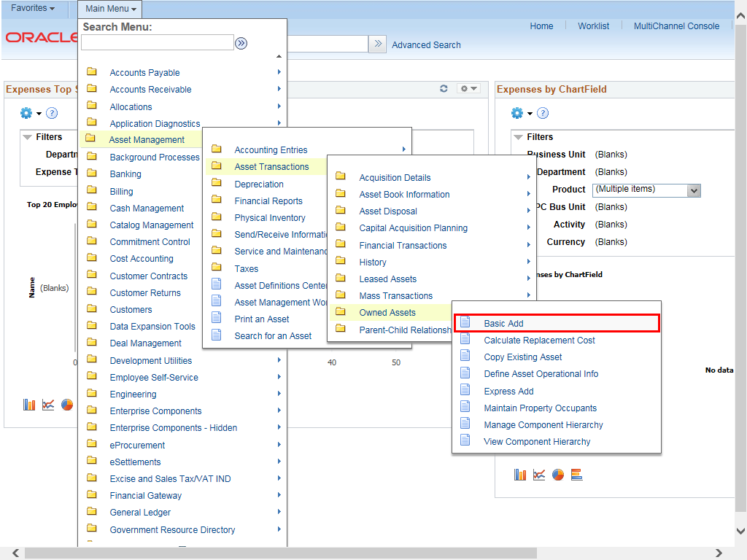Go to the Worklist link
The width and height of the screenshot is (747, 560).
tap(593, 26)
